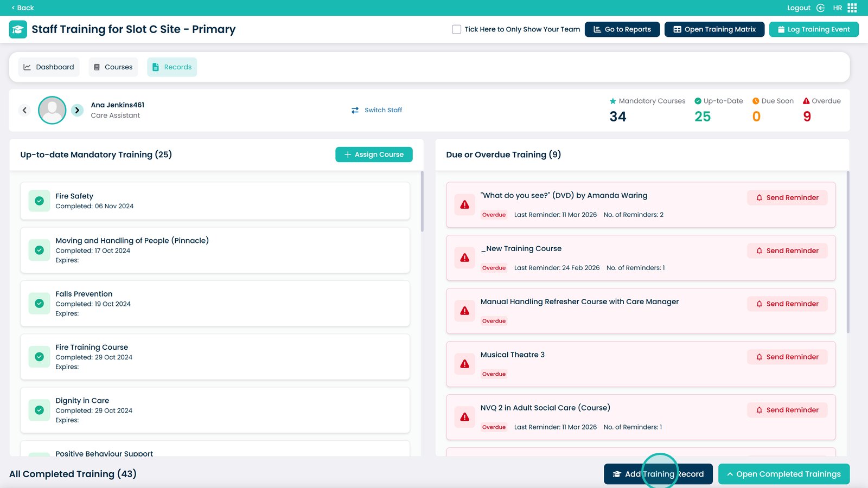This screenshot has width=868, height=488.
Task: Send reminder for _New Training Course
Action: [787, 251]
